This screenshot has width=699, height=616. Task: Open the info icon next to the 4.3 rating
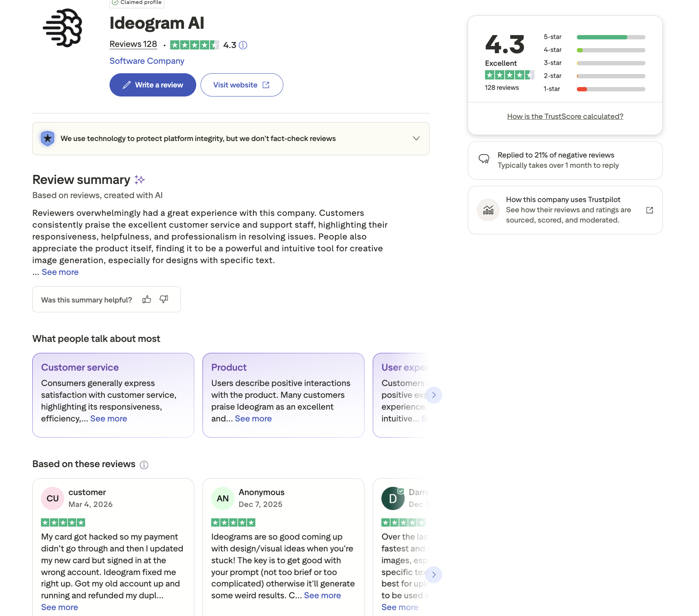pyautogui.click(x=243, y=45)
